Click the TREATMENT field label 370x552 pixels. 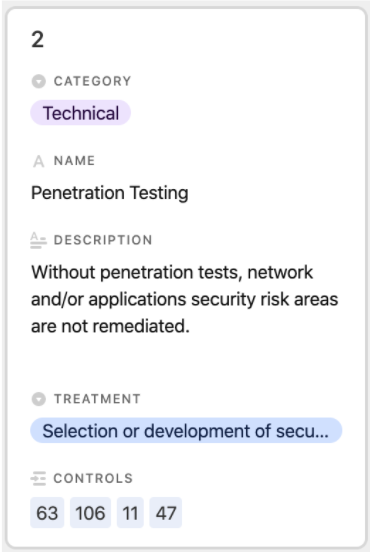[x=97, y=399]
